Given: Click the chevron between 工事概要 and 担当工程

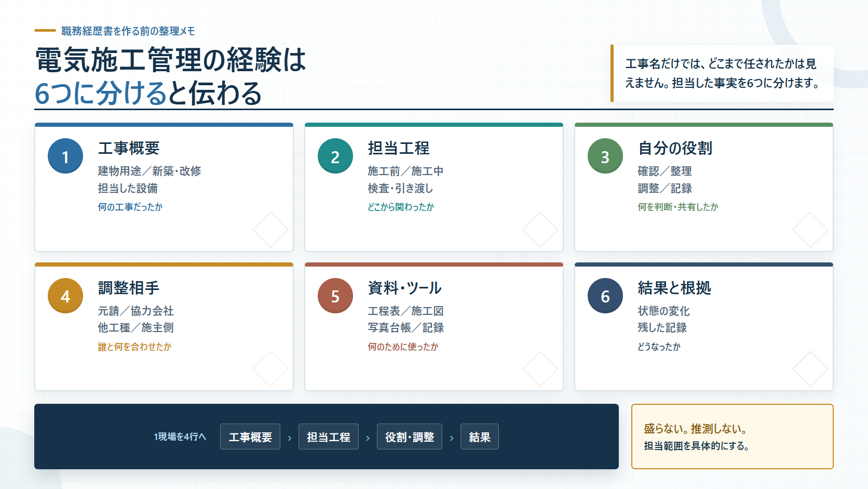Looking at the screenshot, I should pyautogui.click(x=289, y=438).
